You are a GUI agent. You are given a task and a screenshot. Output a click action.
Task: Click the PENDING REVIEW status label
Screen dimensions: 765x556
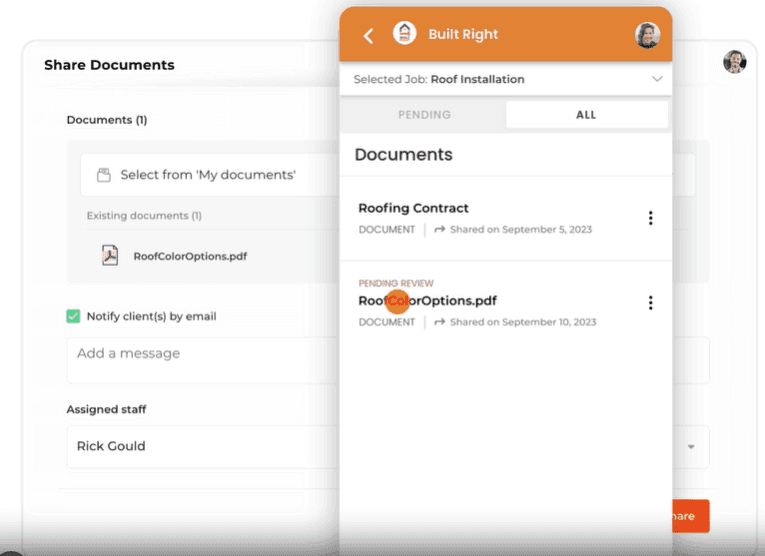pos(396,283)
